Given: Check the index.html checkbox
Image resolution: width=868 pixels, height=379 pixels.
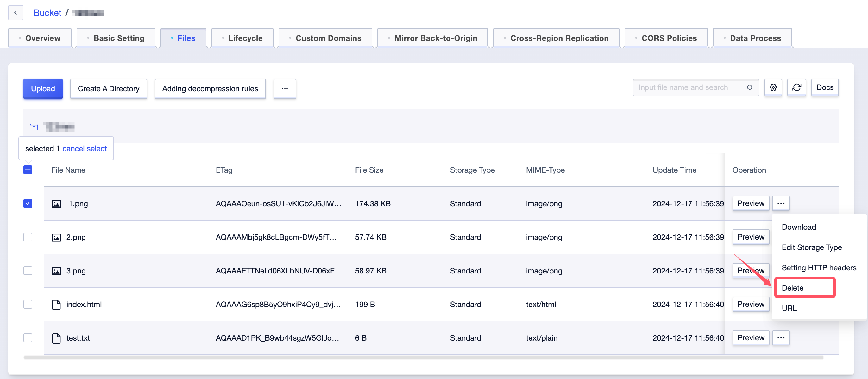Looking at the screenshot, I should (x=28, y=304).
